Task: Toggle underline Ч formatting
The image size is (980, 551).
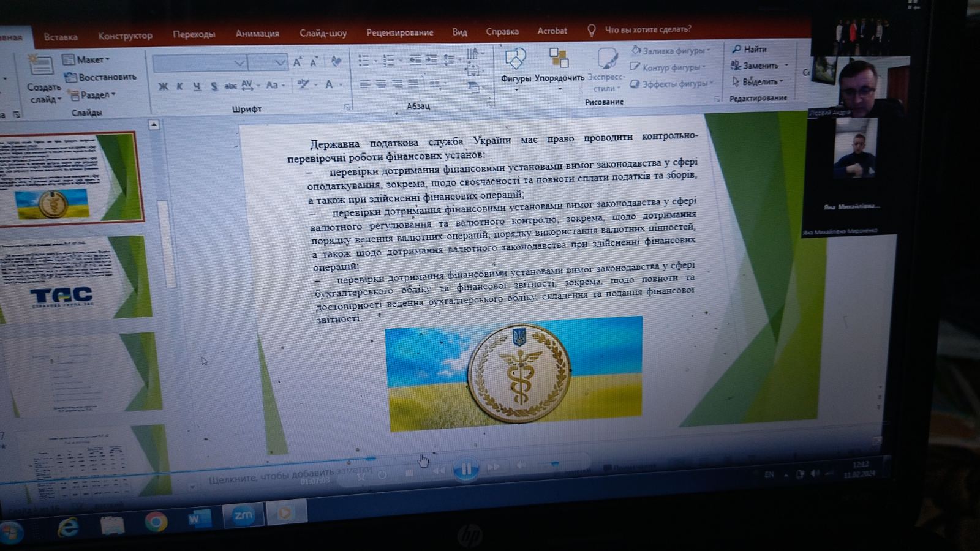Action: point(197,86)
